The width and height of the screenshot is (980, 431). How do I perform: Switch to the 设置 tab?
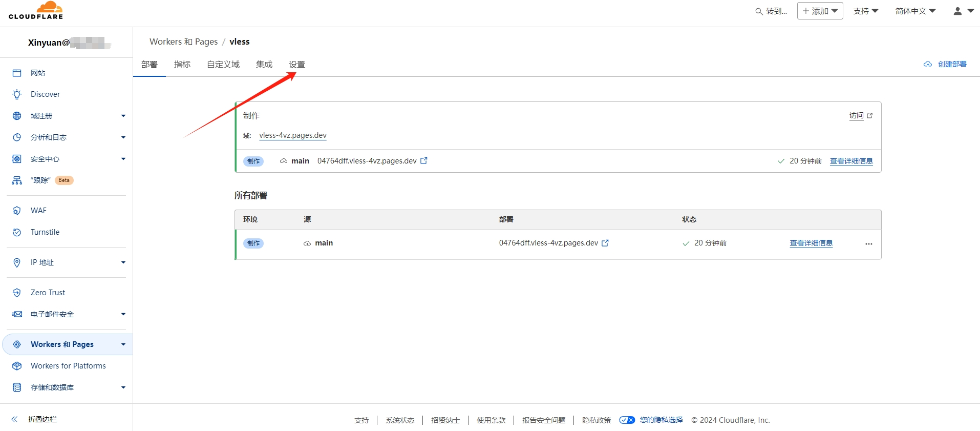[297, 65]
